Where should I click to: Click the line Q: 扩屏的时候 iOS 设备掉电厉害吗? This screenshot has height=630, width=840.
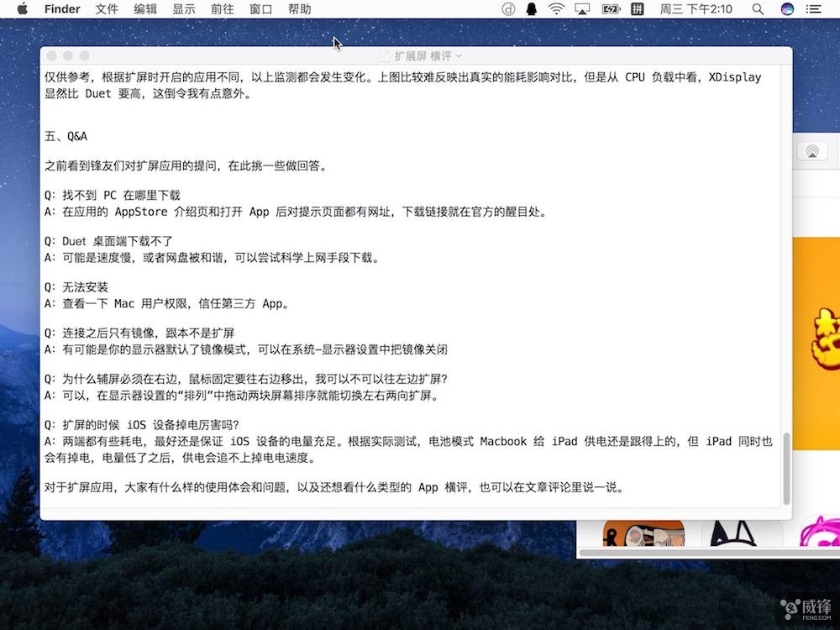pyautogui.click(x=142, y=425)
